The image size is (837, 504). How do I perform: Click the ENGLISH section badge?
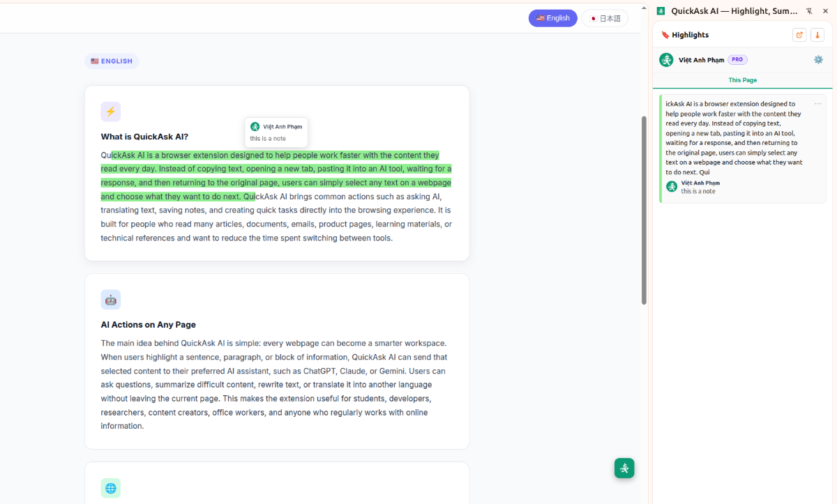[112, 61]
